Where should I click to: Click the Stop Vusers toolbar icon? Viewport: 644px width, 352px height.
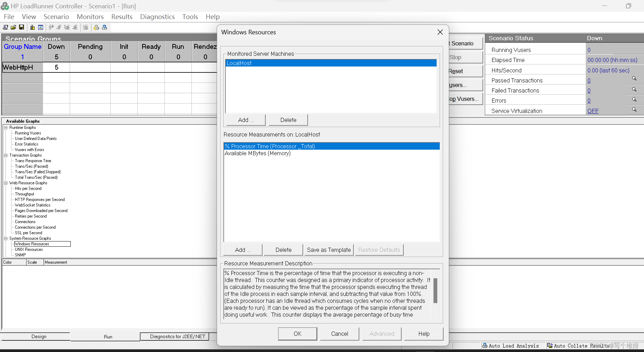click(75, 27)
